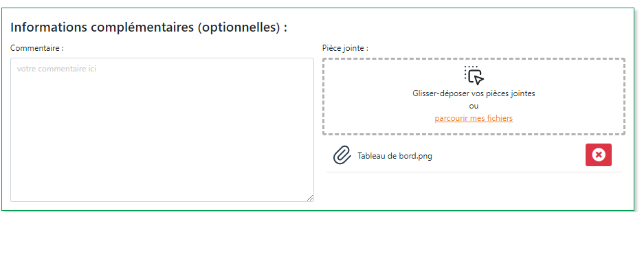Click Glisser-déposer vos pièces jointes text

coord(474,93)
